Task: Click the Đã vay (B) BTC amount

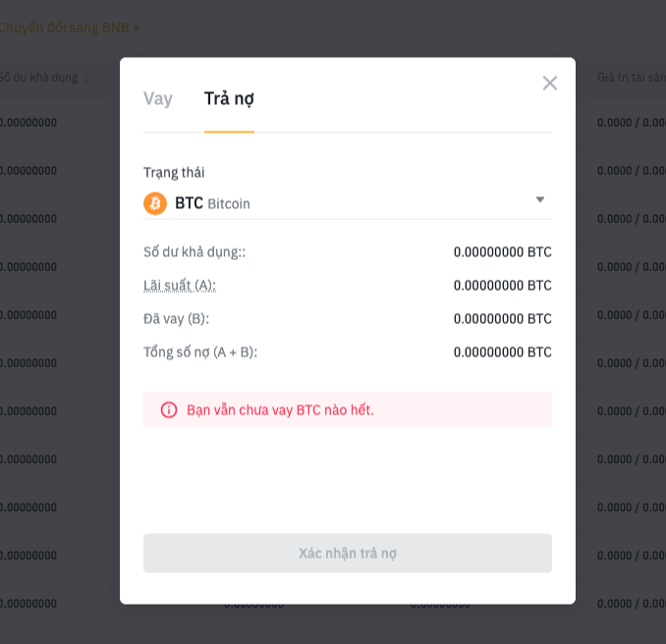Action: pos(503,319)
